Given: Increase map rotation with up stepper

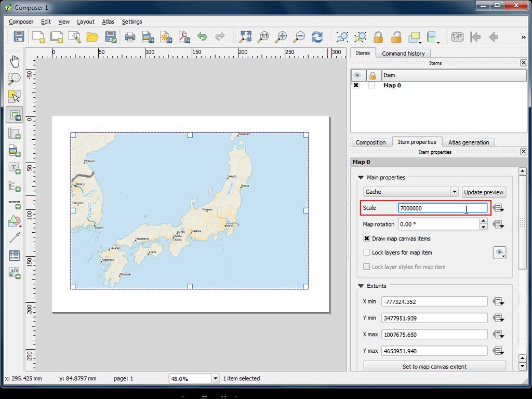Looking at the screenshot, I should click(x=483, y=221).
